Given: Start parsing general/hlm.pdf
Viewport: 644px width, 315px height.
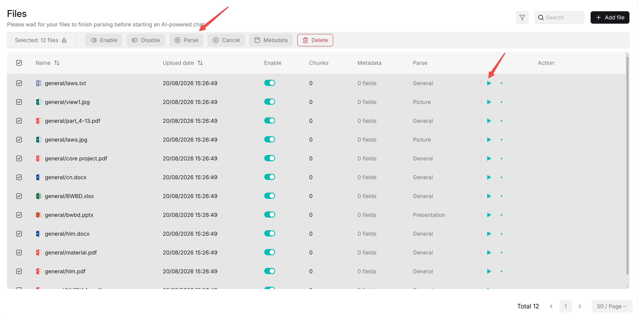Looking at the screenshot, I should 489,271.
